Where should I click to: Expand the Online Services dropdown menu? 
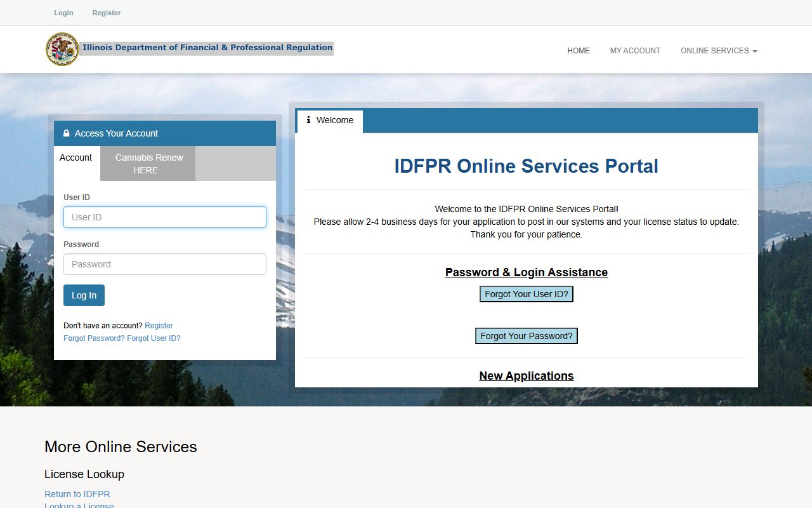coord(719,51)
